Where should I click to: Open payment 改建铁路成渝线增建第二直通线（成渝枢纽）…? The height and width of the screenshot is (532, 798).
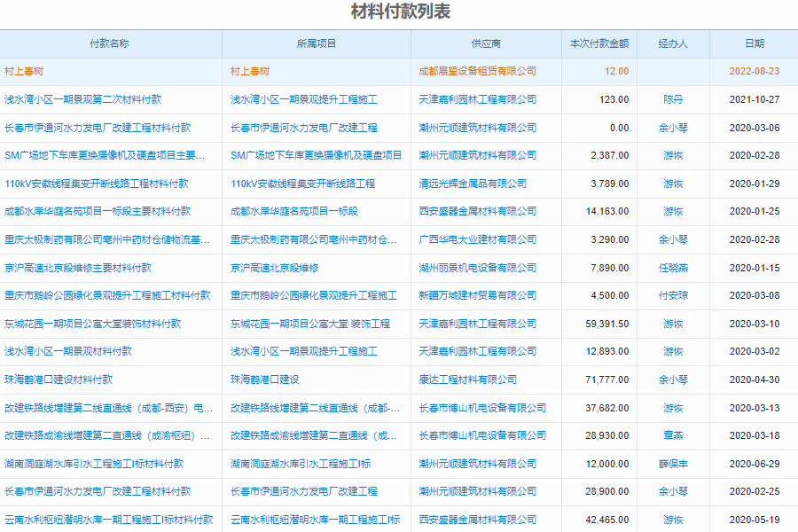tap(107, 435)
